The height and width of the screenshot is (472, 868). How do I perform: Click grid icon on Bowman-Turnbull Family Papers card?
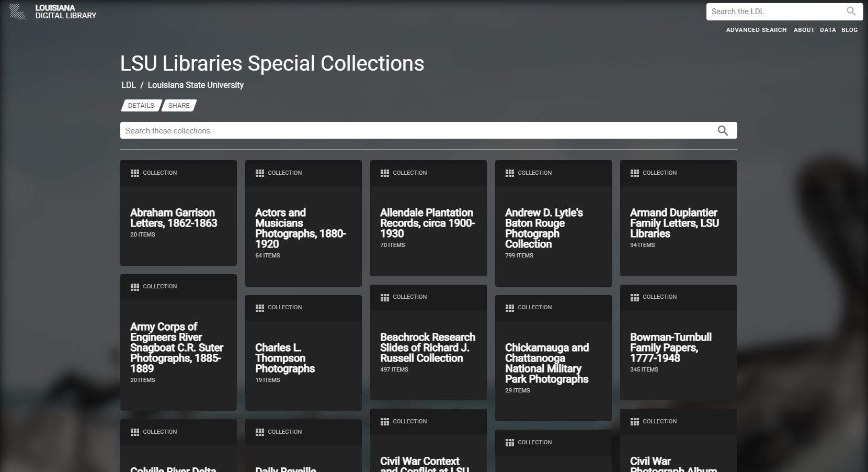click(x=635, y=297)
